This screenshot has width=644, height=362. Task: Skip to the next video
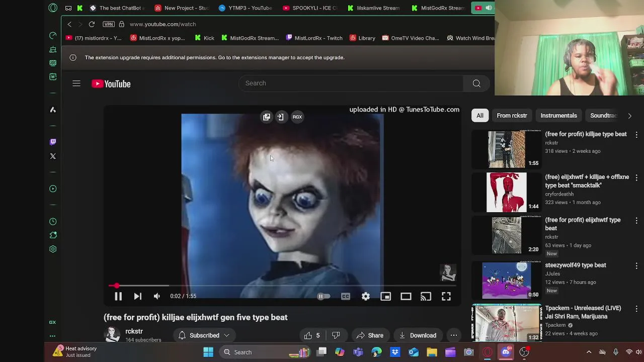(x=137, y=296)
